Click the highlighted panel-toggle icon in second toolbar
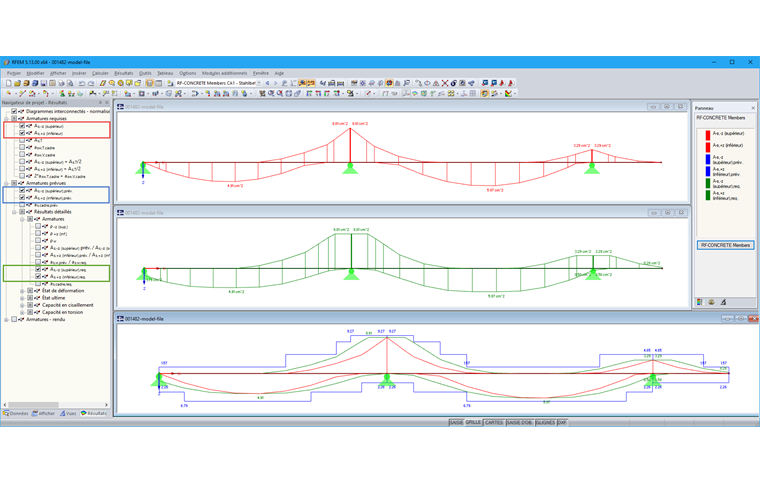This screenshot has width=760, height=483. pyautogui.click(x=485, y=93)
